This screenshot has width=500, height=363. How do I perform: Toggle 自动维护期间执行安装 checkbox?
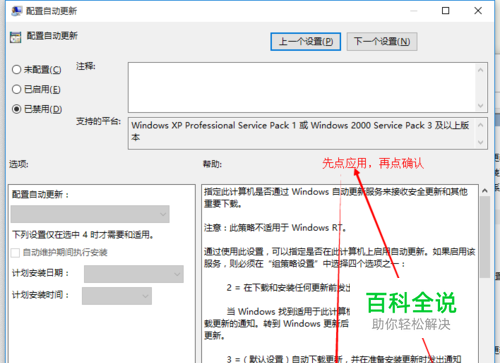click(15, 253)
